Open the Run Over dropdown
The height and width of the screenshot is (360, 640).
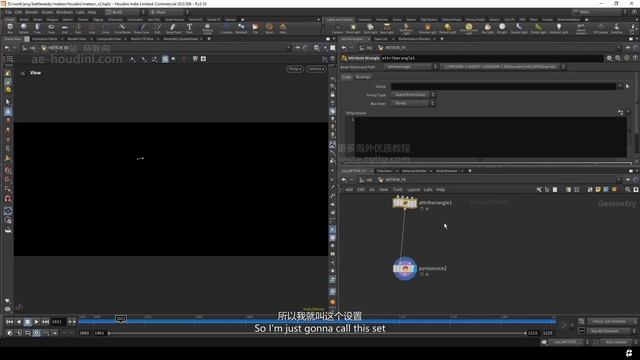(413, 104)
